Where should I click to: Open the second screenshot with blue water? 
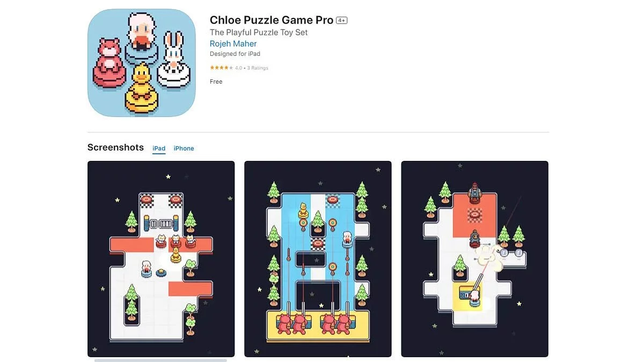click(318, 259)
